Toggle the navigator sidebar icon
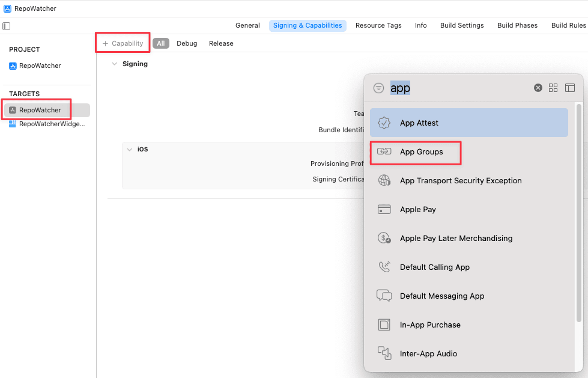Image resolution: width=588 pixels, height=378 pixels. (x=7, y=26)
